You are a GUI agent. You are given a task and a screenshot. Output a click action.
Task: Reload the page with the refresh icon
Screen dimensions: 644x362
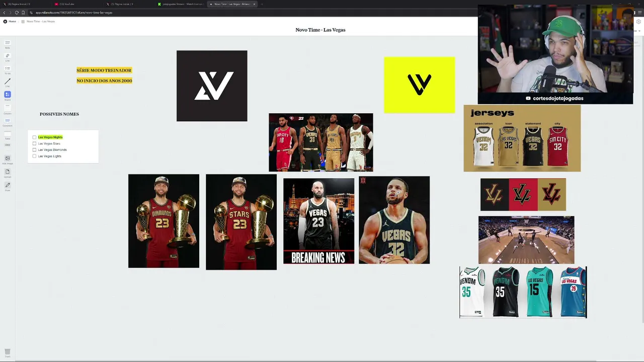point(17,13)
